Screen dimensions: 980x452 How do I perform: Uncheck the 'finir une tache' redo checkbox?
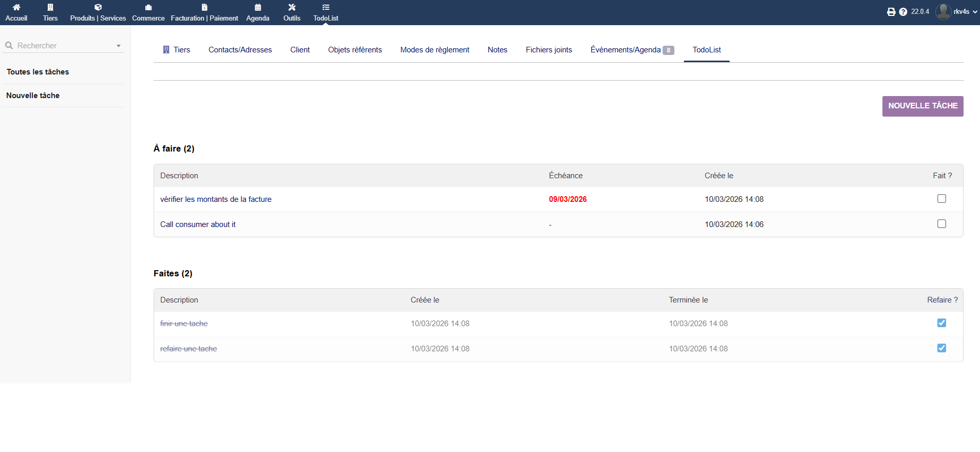coord(941,323)
